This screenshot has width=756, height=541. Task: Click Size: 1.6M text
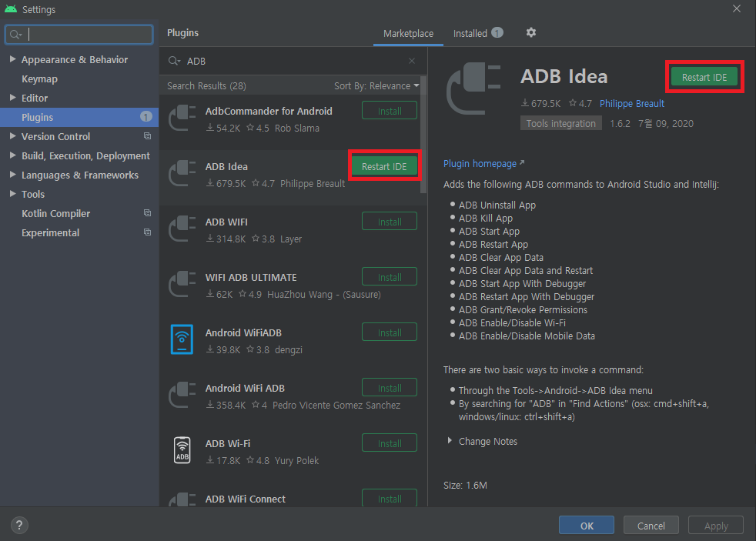465,485
